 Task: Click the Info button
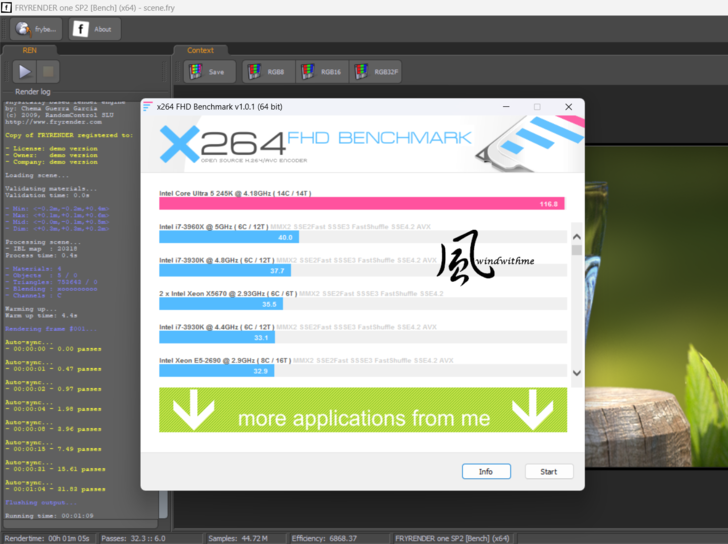click(x=486, y=471)
